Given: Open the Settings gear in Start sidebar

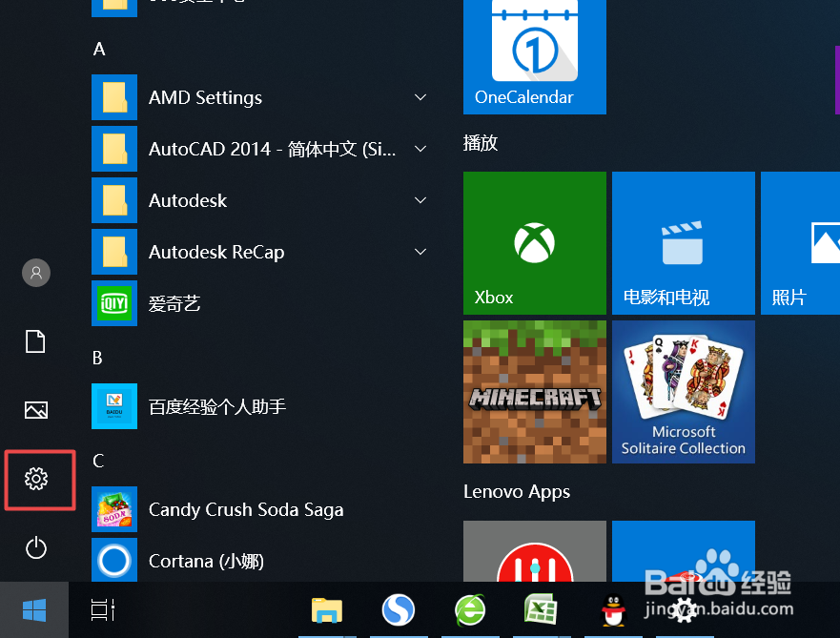Looking at the screenshot, I should coord(36,479).
